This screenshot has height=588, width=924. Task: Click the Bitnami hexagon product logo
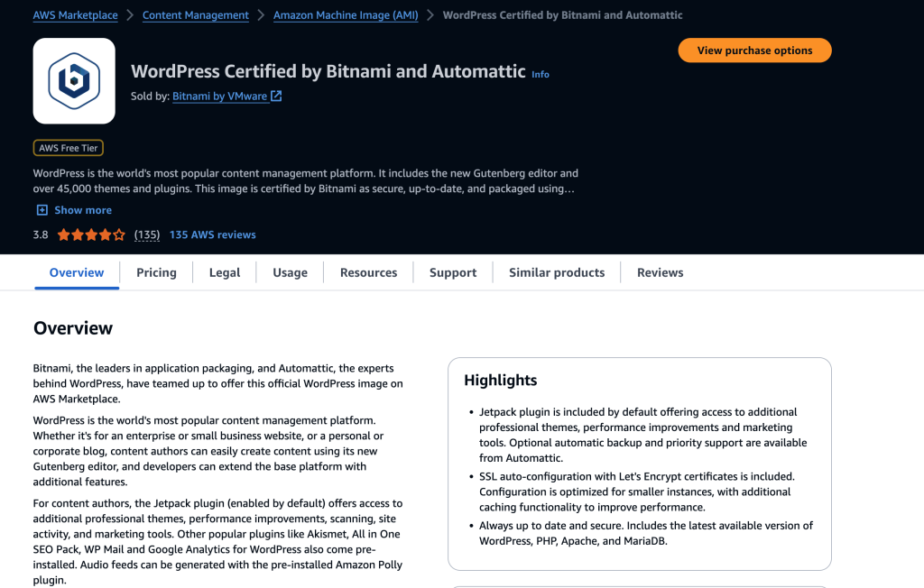click(73, 80)
